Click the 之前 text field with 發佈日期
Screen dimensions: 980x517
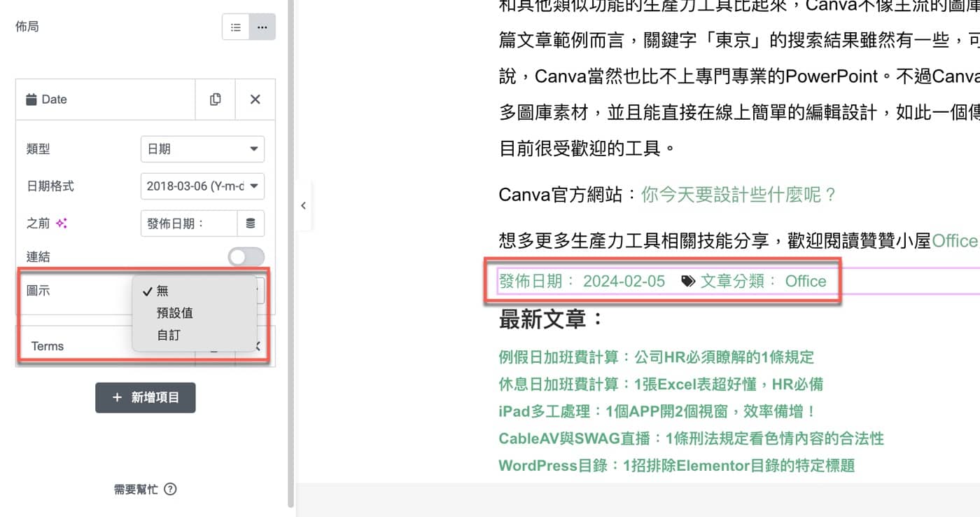(x=189, y=223)
